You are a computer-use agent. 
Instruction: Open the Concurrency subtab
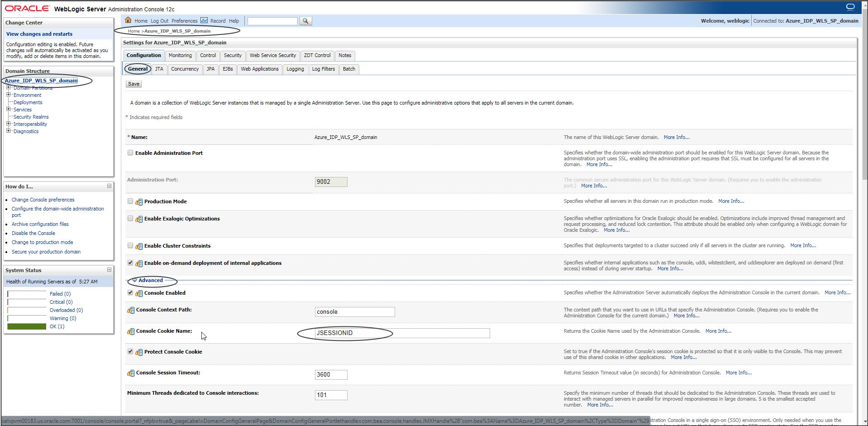tap(185, 69)
